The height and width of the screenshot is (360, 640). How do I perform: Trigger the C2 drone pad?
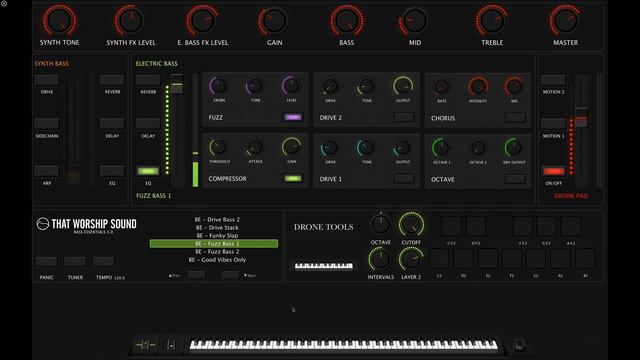point(440,259)
